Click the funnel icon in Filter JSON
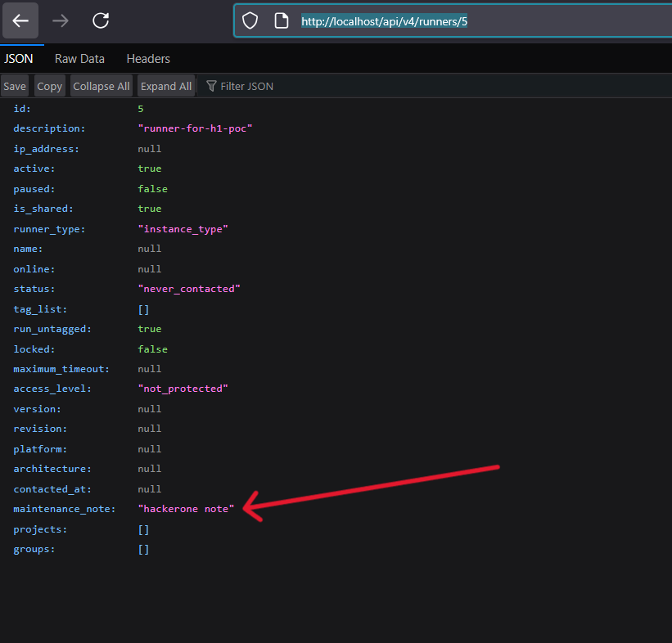 pyautogui.click(x=211, y=86)
